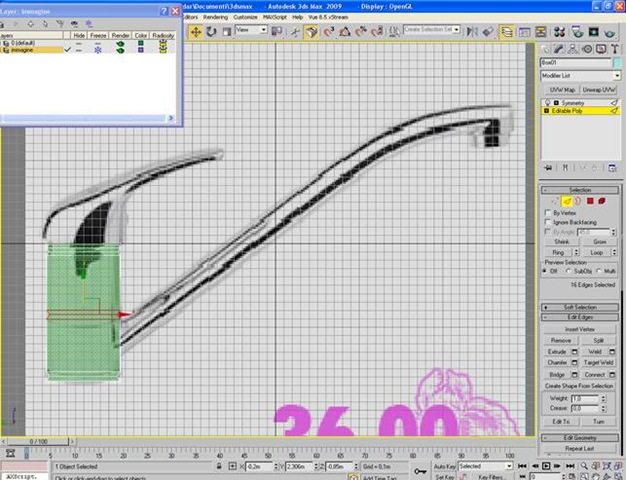Select the Vertex sub-object level icon
626x480 pixels.
[x=552, y=201]
